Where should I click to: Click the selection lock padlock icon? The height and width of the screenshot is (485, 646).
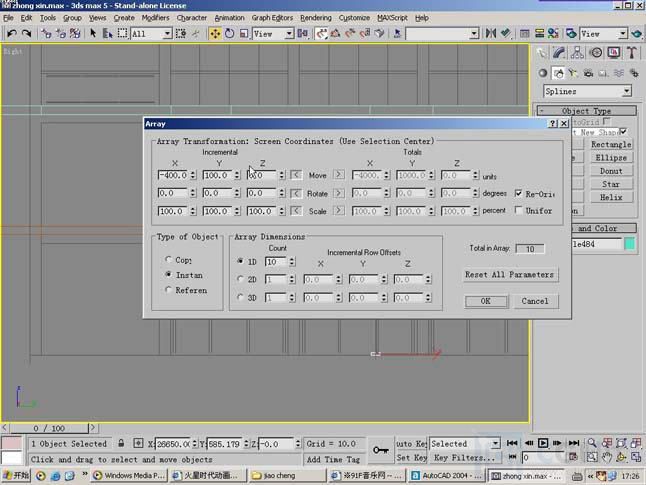pyautogui.click(x=121, y=443)
